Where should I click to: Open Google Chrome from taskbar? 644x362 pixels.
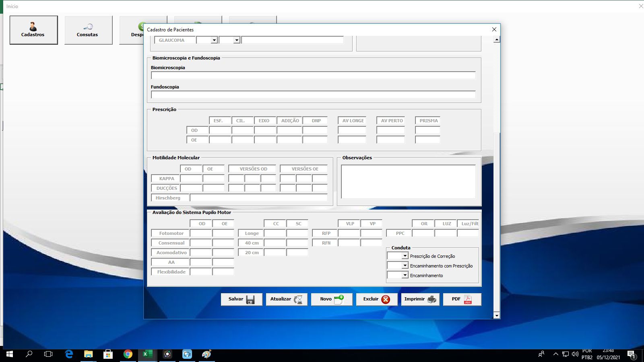128,354
